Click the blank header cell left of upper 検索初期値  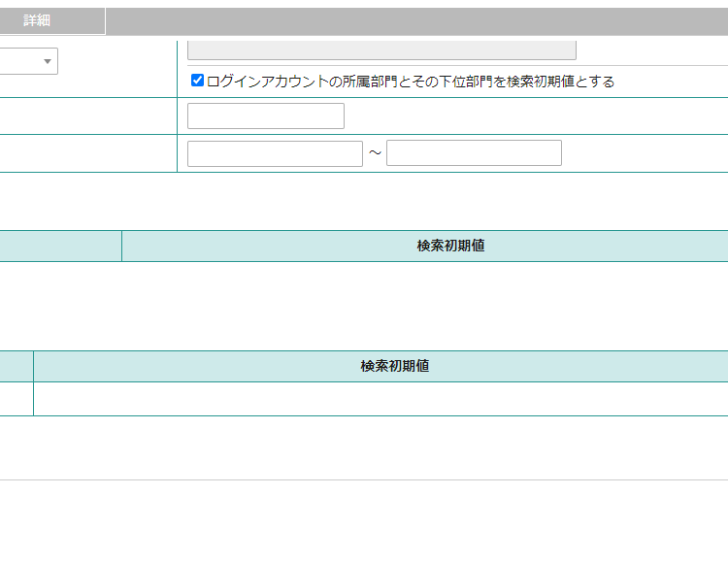pyautogui.click(x=60, y=246)
